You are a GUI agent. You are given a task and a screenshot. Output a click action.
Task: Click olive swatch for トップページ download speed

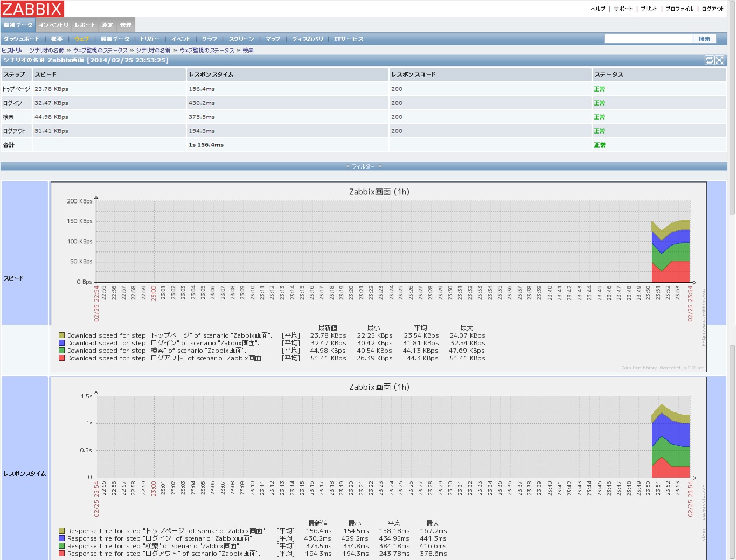[62, 335]
